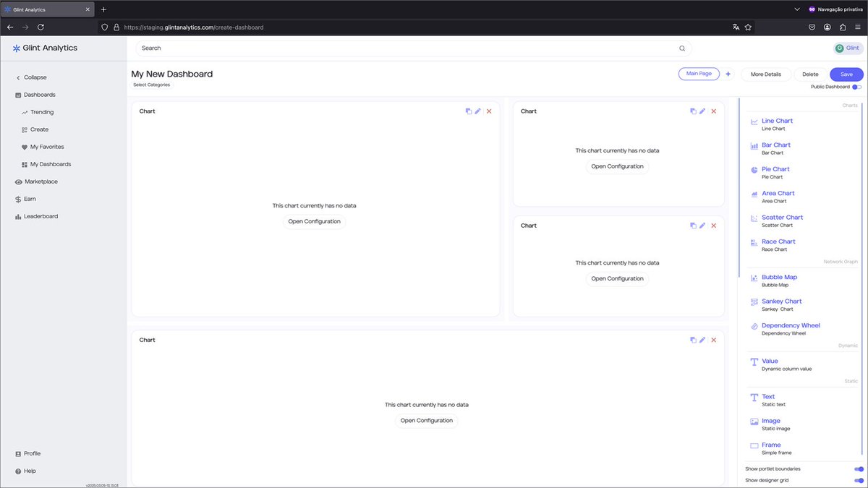Image resolution: width=868 pixels, height=488 pixels.
Task: Duplicate the top-right Chart portlet
Action: click(x=693, y=111)
